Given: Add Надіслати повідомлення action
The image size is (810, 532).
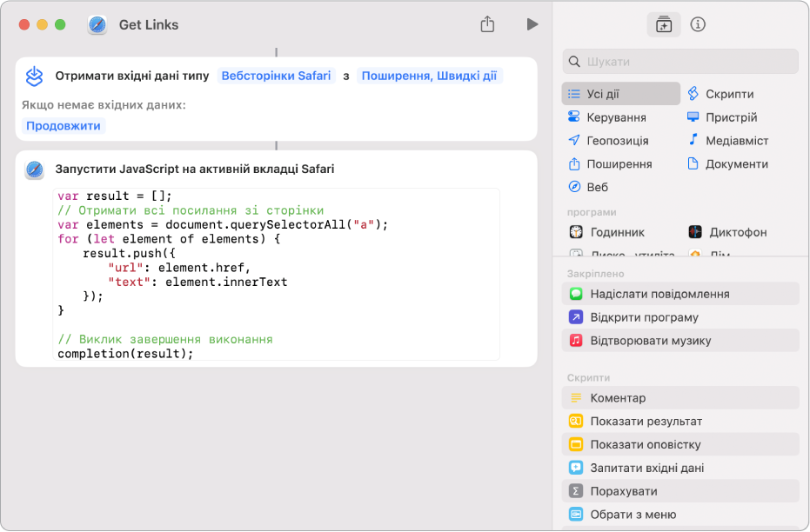Looking at the screenshot, I should (680, 294).
